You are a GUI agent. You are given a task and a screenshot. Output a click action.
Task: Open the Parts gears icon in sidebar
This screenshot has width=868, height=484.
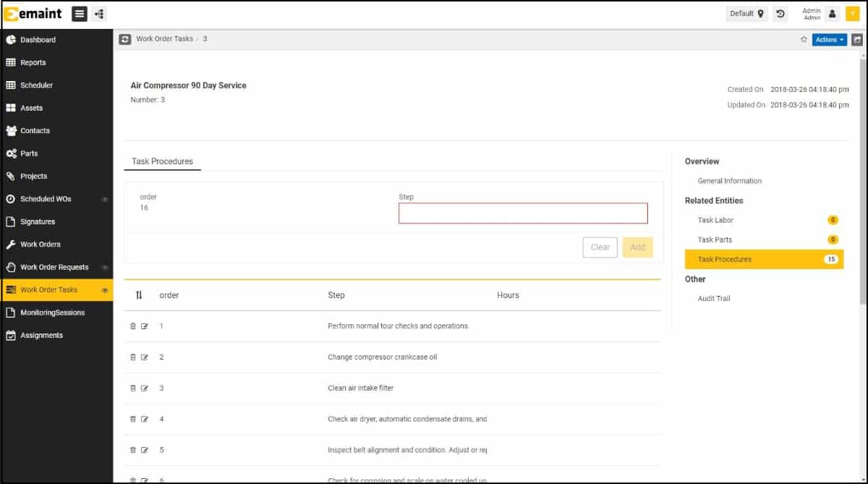[x=12, y=153]
